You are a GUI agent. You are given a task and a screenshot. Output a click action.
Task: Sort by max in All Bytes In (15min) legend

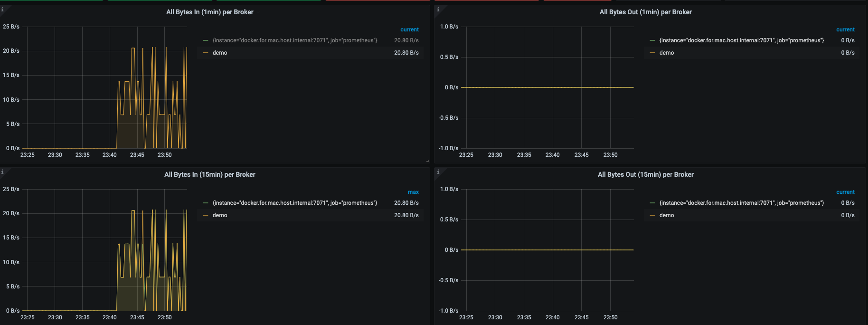[x=413, y=192]
